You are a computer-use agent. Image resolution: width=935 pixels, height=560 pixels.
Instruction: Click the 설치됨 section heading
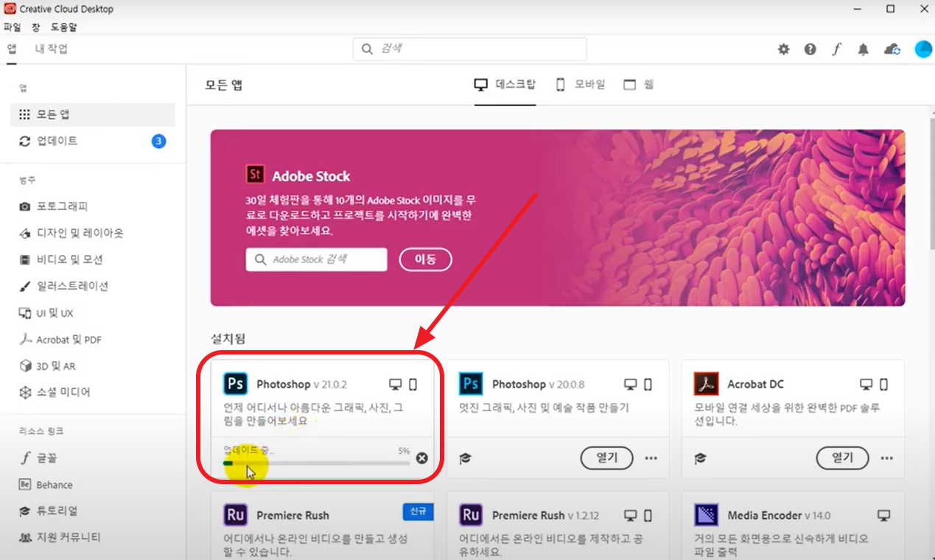pyautogui.click(x=228, y=339)
